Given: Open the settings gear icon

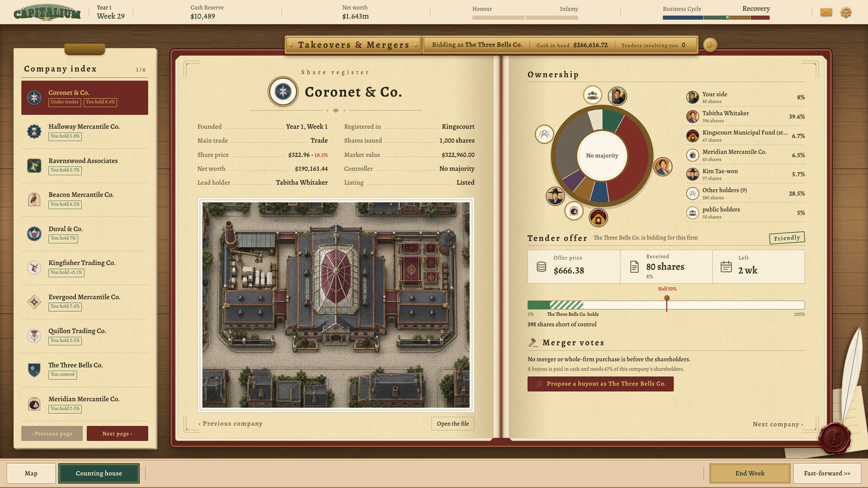Looking at the screenshot, I should click(x=846, y=12).
